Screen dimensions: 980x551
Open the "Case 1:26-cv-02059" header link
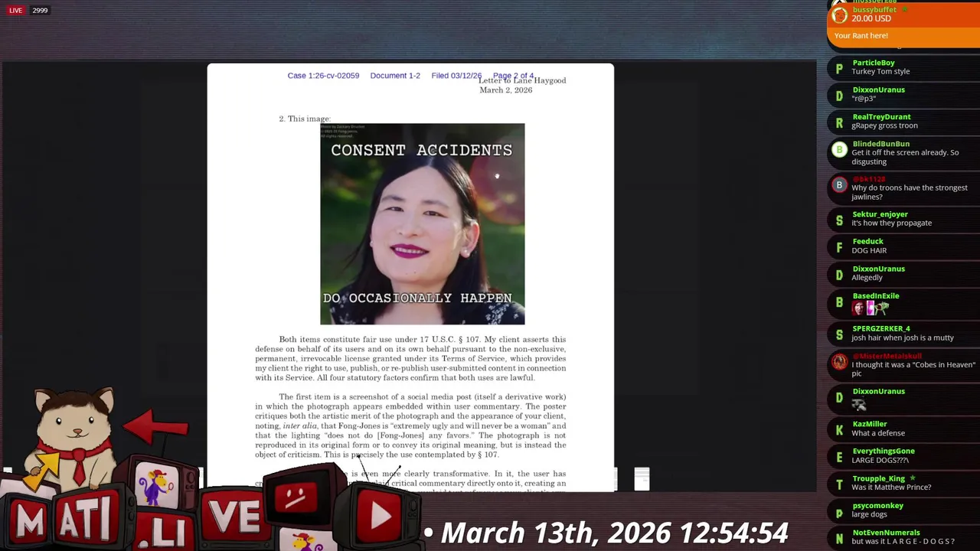point(323,76)
